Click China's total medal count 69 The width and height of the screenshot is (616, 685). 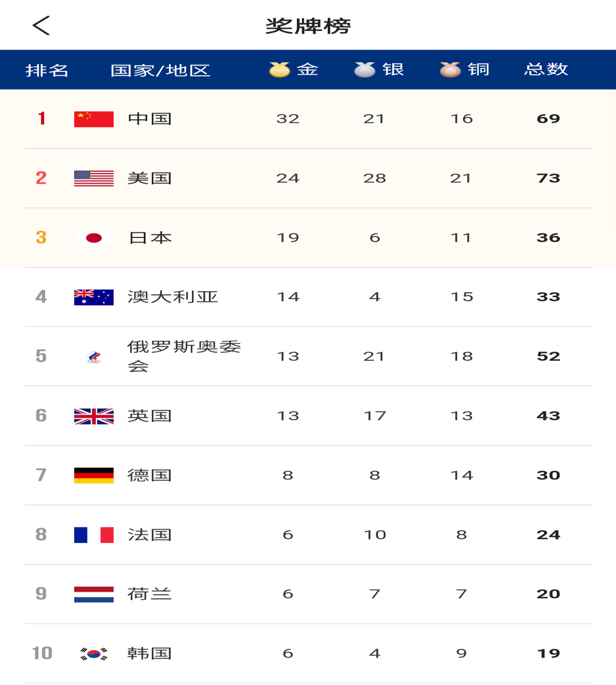pyautogui.click(x=548, y=119)
